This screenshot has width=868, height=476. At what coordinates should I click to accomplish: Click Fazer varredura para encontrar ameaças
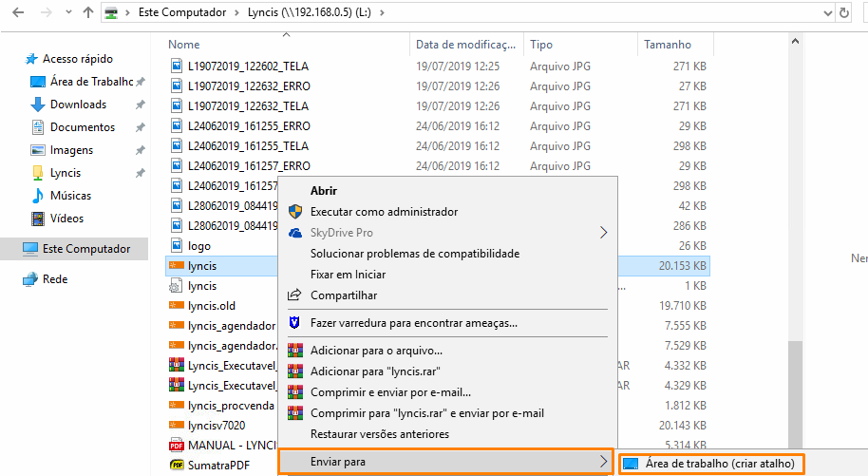click(413, 323)
